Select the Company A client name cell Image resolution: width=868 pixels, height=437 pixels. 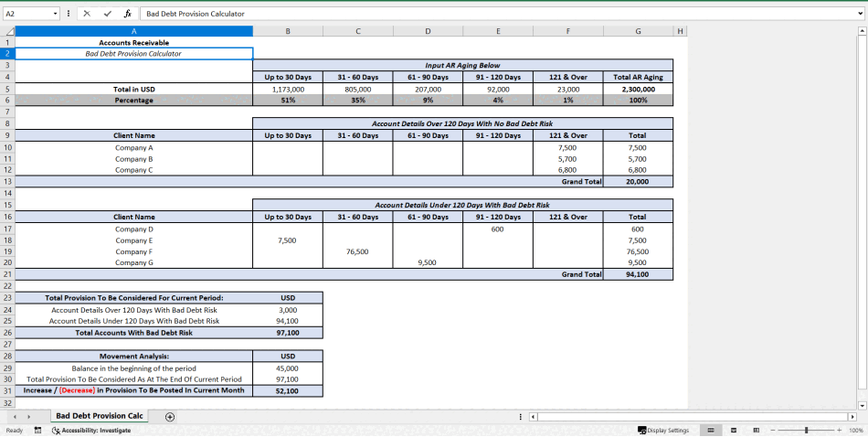134,147
